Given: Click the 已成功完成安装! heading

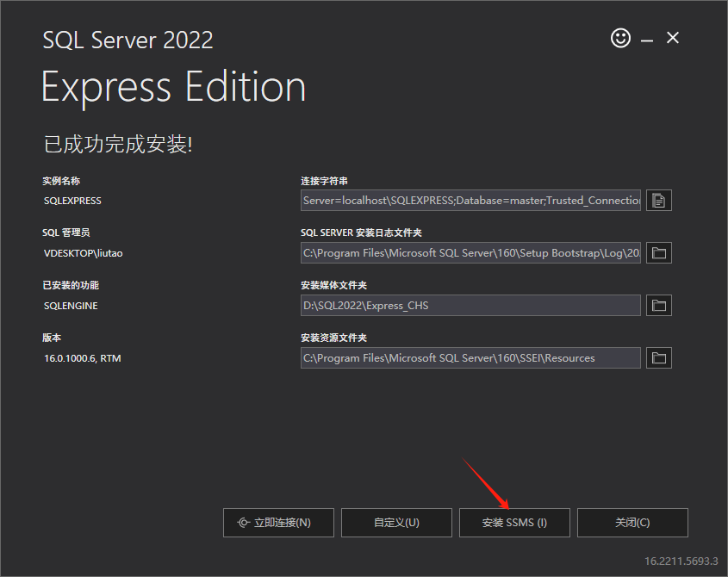Looking at the screenshot, I should point(118,144).
